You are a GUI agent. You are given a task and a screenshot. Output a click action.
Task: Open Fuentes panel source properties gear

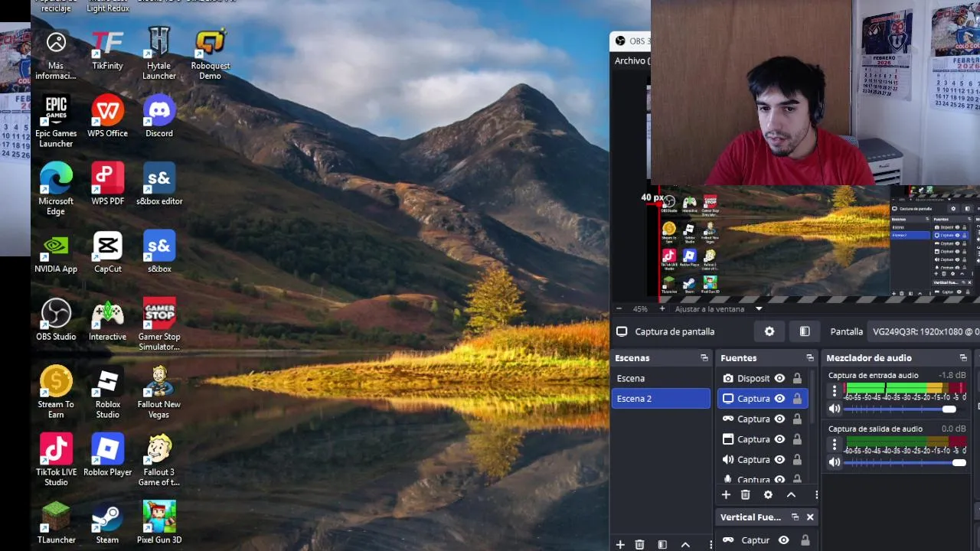pyautogui.click(x=768, y=495)
